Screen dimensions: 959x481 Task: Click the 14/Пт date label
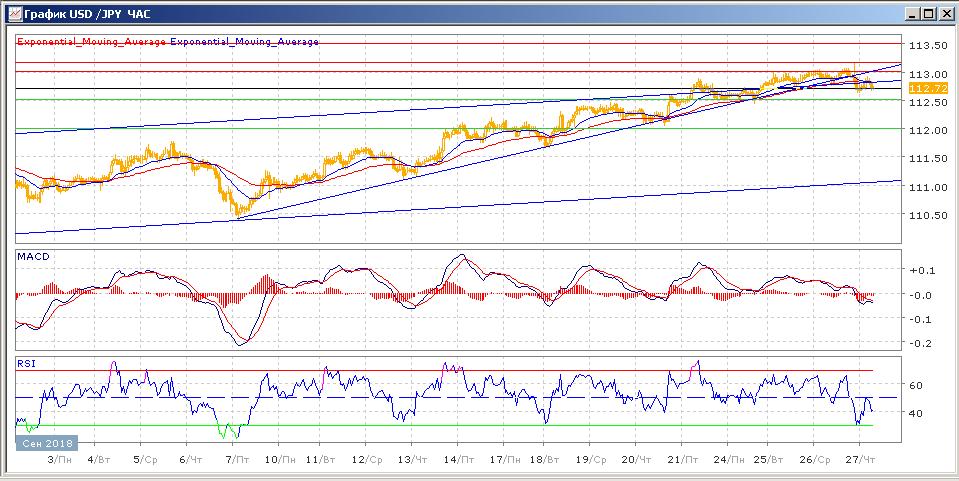coord(457,458)
